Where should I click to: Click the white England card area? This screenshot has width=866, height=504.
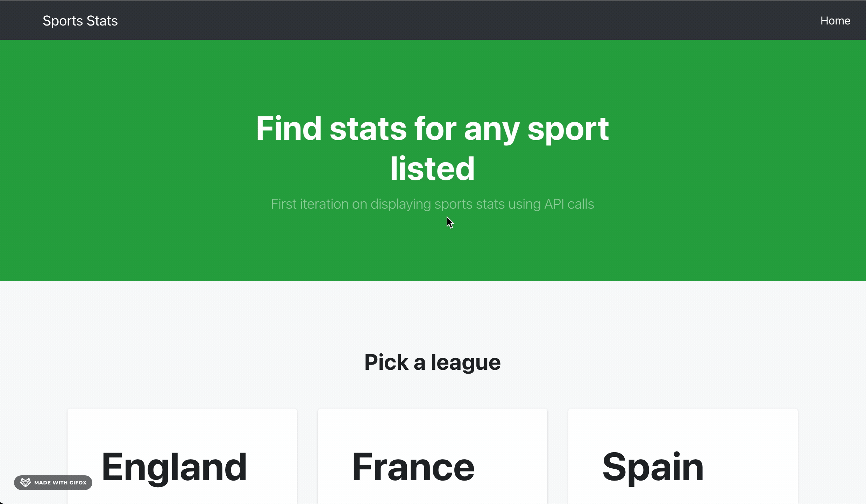(x=182, y=430)
